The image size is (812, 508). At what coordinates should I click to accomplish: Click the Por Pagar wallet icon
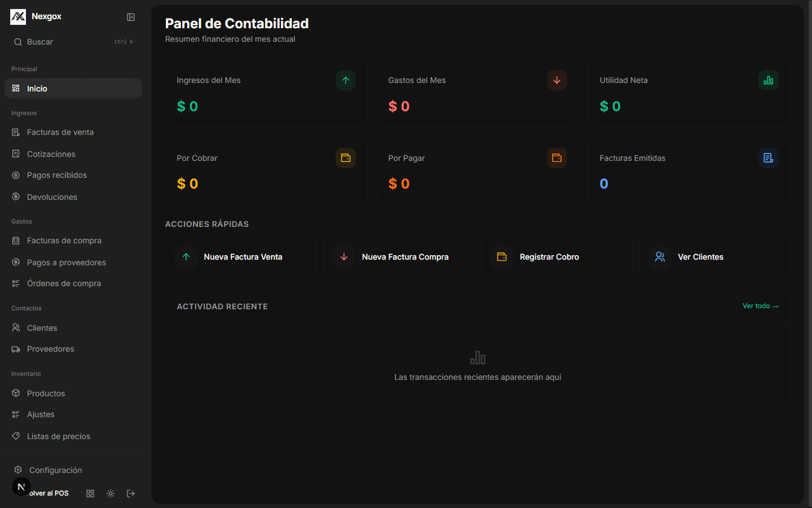pos(557,158)
